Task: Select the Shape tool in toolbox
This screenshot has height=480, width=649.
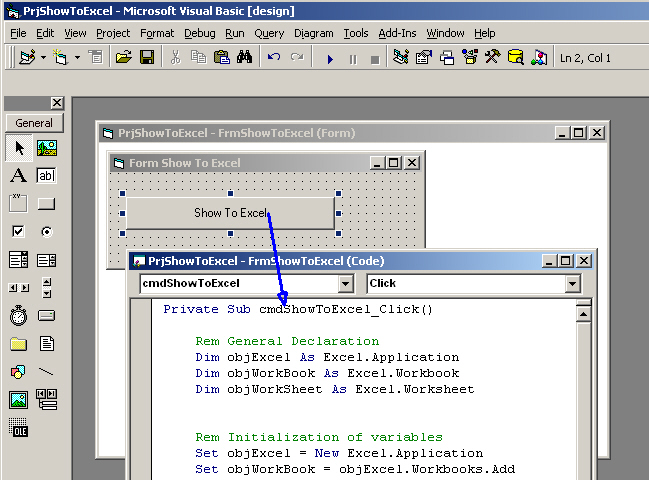Action: (19, 372)
